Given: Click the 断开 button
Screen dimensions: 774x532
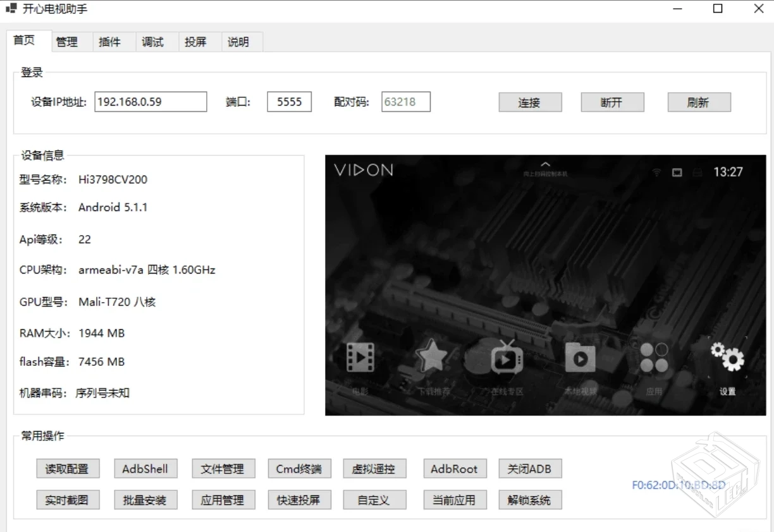Looking at the screenshot, I should coord(611,102).
